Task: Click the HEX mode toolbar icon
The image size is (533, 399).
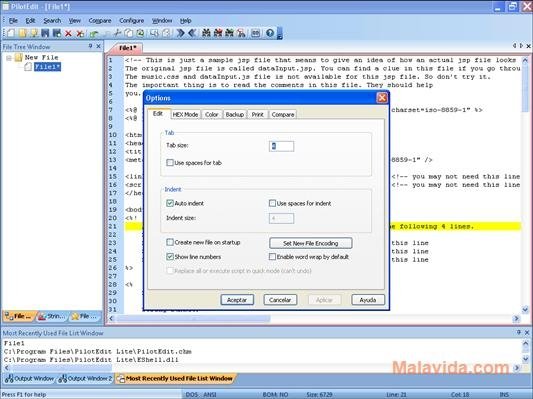Action: 255,33
